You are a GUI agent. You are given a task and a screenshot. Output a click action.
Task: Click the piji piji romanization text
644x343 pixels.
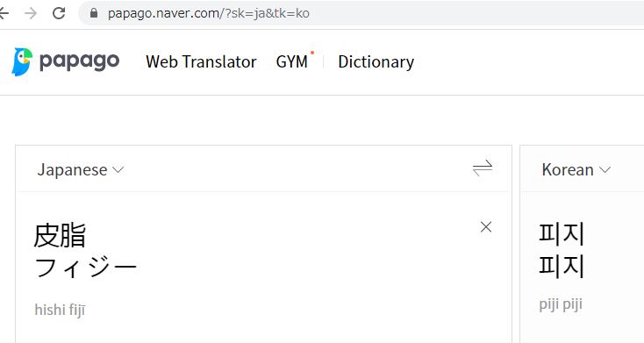click(561, 304)
